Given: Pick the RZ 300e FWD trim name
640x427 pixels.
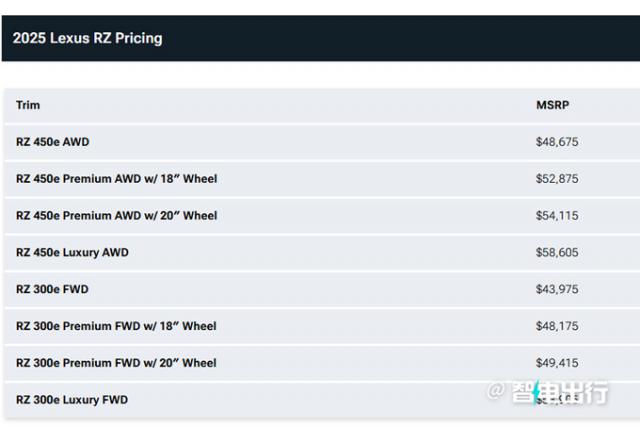Looking at the screenshot, I should tap(52, 289).
